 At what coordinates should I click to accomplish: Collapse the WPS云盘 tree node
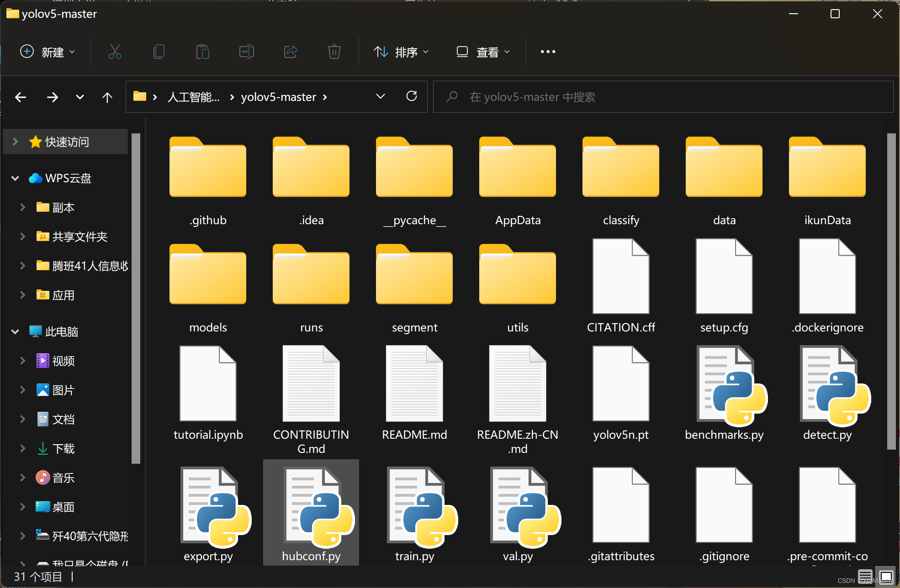pyautogui.click(x=15, y=178)
